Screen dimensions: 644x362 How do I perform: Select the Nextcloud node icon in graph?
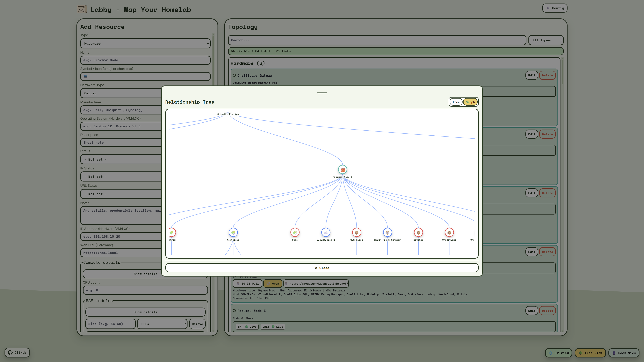tap(233, 232)
